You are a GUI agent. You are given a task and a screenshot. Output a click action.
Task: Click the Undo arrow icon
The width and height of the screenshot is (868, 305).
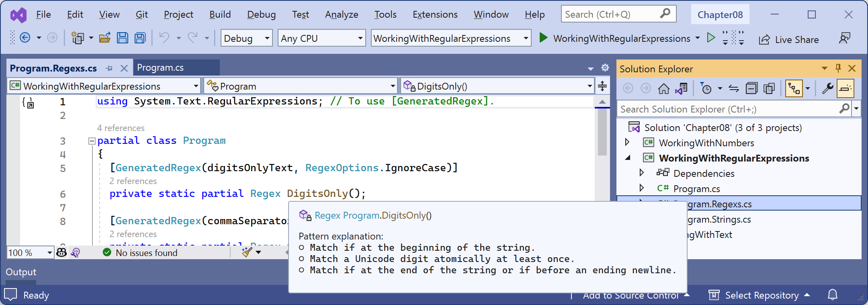point(164,38)
